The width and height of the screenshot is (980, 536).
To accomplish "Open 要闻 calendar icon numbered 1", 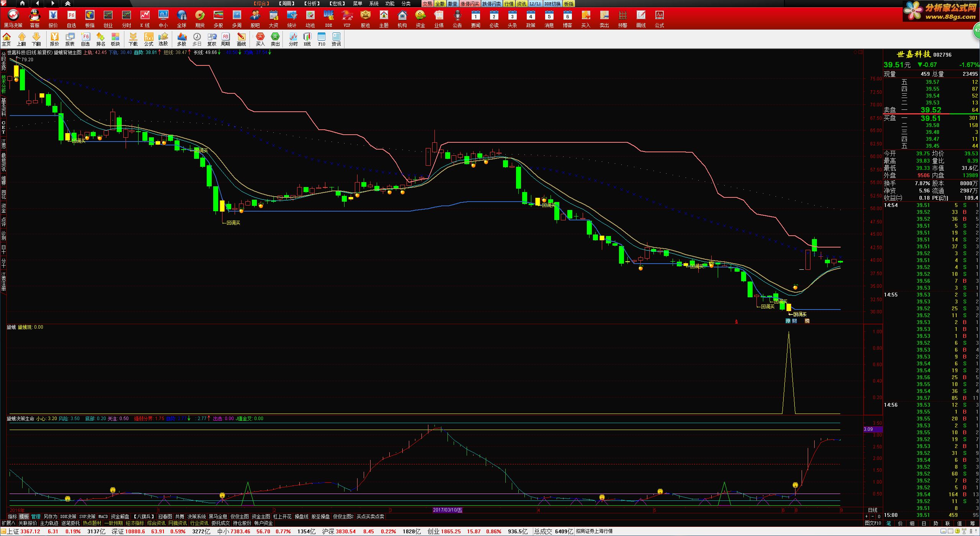I will [475, 18].
